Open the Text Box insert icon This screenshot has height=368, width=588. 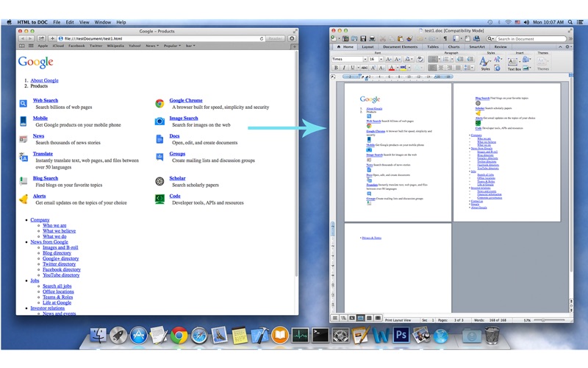pos(512,62)
